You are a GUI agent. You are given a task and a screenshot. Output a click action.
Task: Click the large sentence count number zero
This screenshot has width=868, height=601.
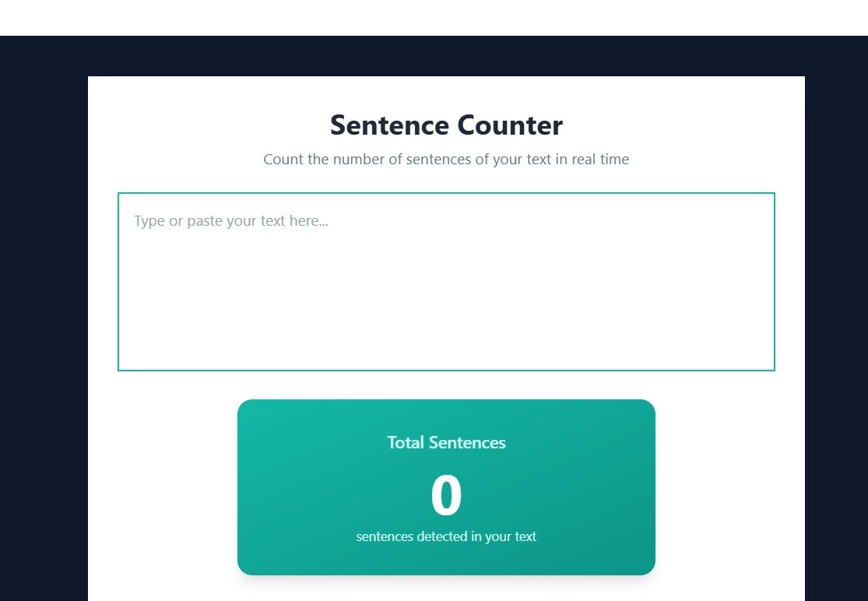point(446,494)
